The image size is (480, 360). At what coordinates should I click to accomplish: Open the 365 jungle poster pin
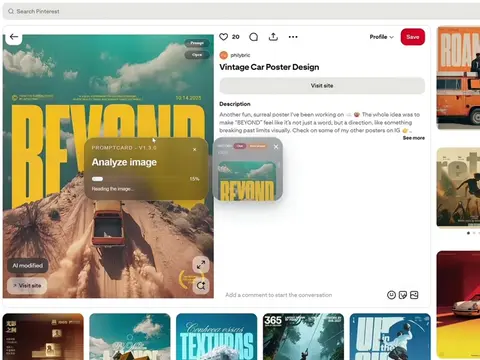(303, 337)
